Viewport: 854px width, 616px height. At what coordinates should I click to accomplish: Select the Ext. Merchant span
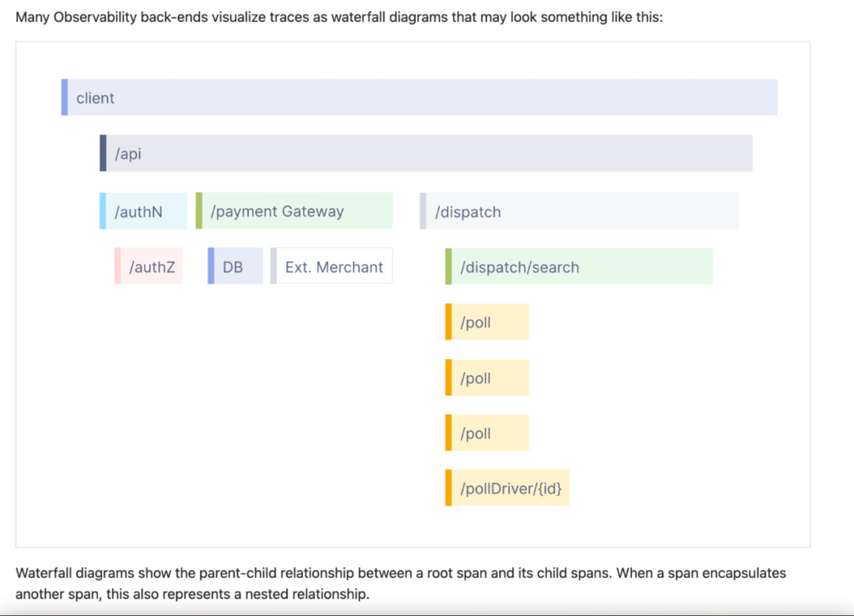tap(332, 266)
